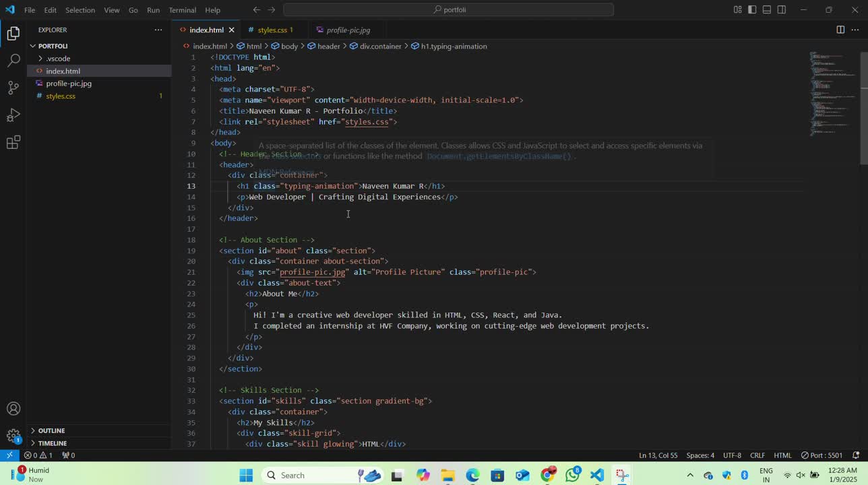Change cursor position via Ln 13, Col 55
868x485 pixels.
coord(658,455)
